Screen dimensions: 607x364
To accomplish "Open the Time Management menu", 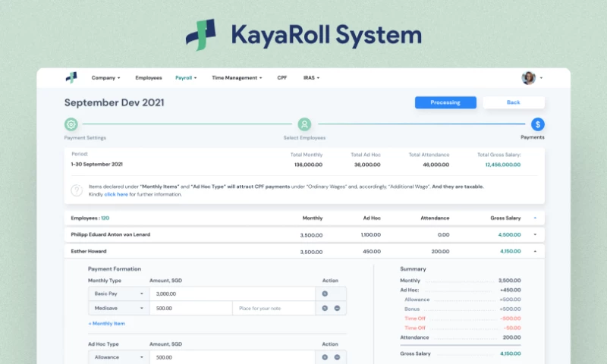I will 237,78.
